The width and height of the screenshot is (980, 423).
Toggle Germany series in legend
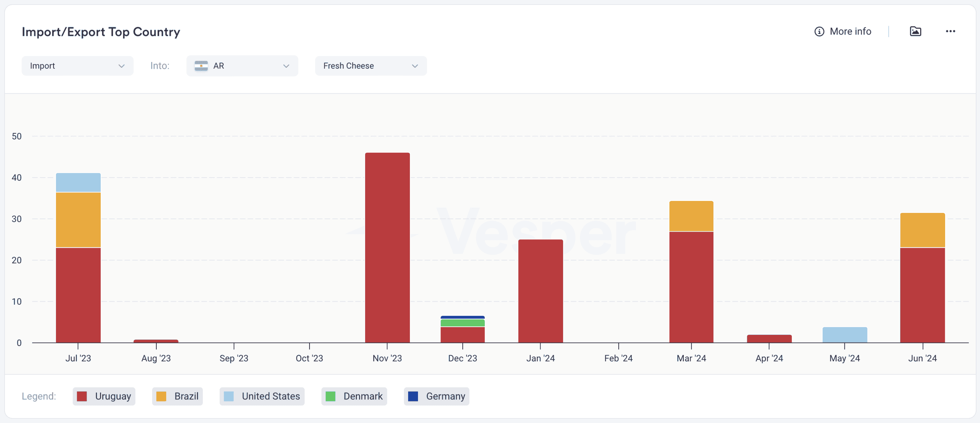[x=436, y=396]
